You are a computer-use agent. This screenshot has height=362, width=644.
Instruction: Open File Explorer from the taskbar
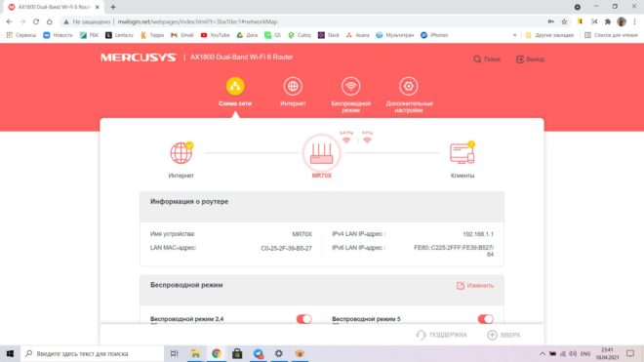(x=195, y=353)
